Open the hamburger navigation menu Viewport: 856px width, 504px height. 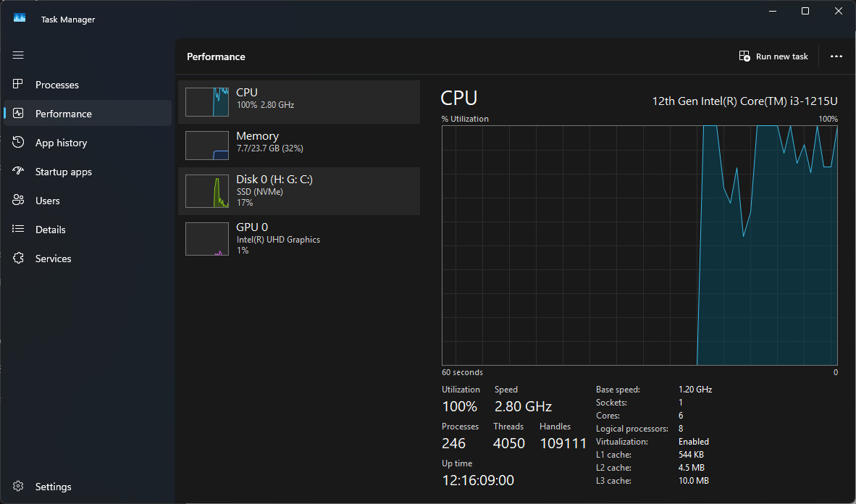[x=18, y=55]
